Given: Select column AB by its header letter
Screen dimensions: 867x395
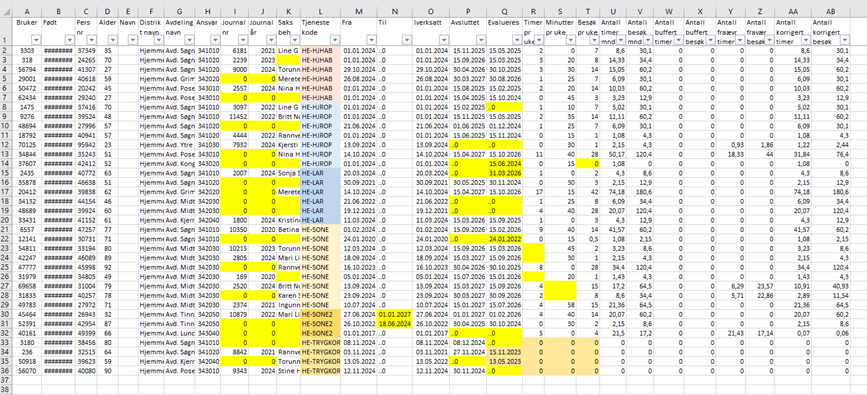Looking at the screenshot, I should (x=831, y=11).
